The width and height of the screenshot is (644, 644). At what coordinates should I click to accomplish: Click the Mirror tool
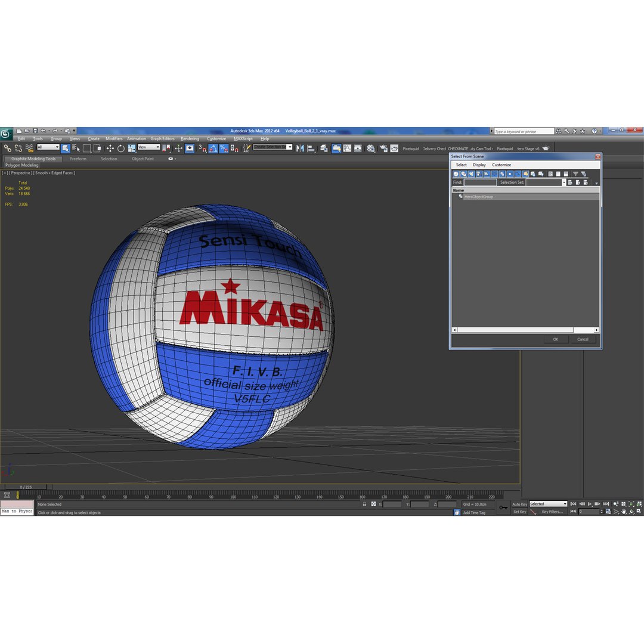[x=300, y=148]
